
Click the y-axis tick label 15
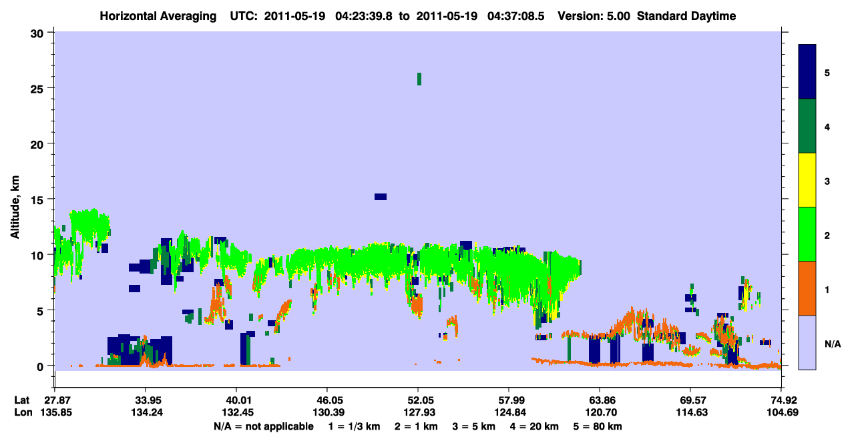pyautogui.click(x=39, y=199)
